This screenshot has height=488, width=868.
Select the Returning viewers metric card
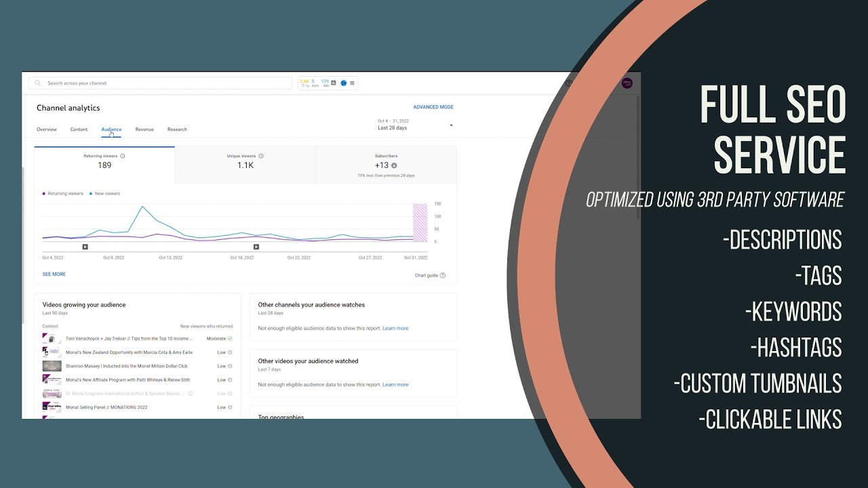click(104, 165)
